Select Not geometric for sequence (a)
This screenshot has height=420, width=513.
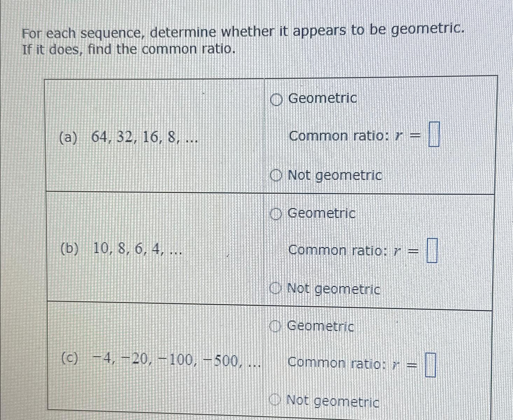click(277, 175)
